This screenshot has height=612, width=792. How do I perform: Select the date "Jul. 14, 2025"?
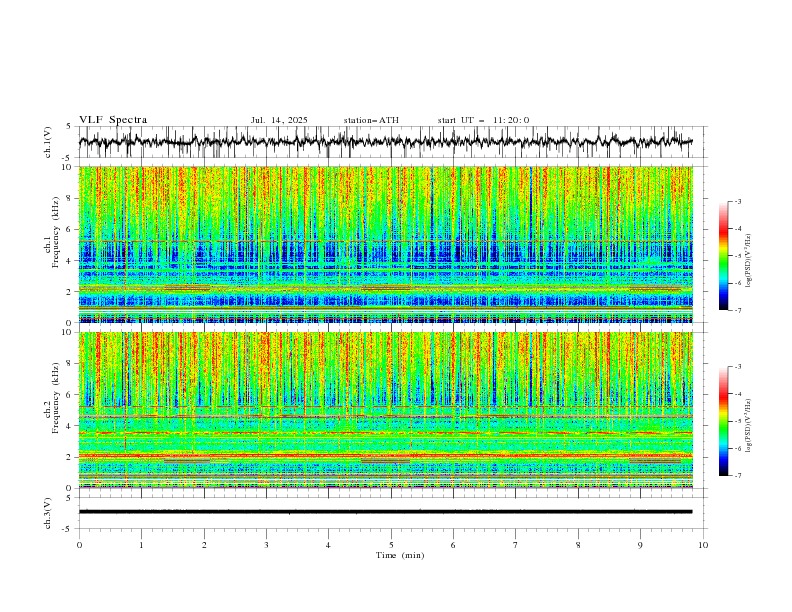pos(279,120)
